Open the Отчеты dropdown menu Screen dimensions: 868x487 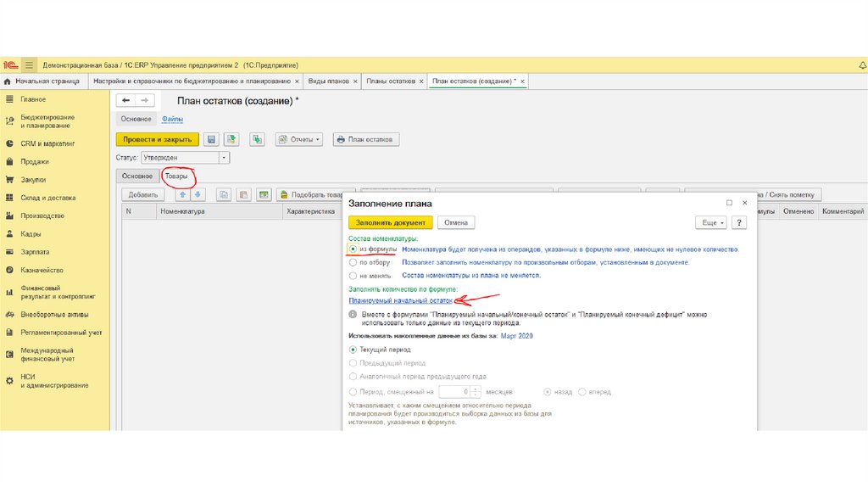point(300,139)
